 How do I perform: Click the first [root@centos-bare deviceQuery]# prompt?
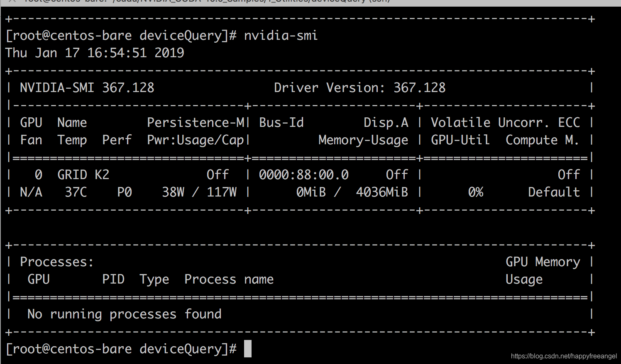point(121,36)
